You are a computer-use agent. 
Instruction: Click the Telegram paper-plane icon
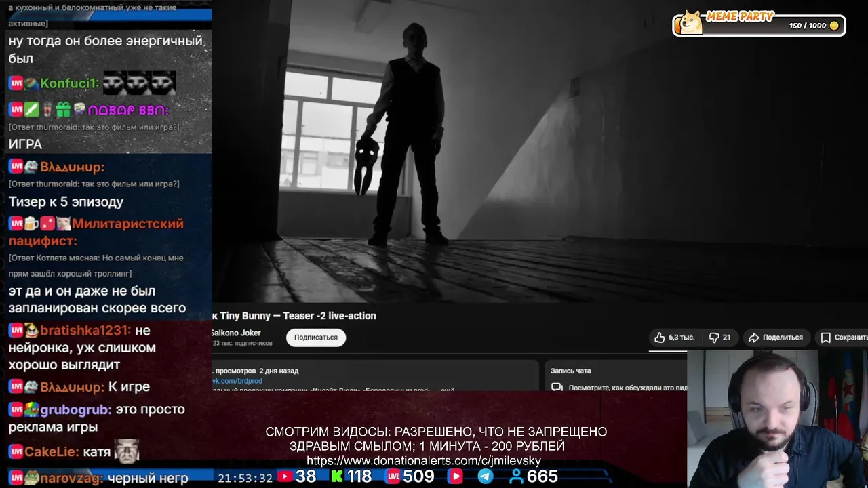pyautogui.click(x=486, y=476)
